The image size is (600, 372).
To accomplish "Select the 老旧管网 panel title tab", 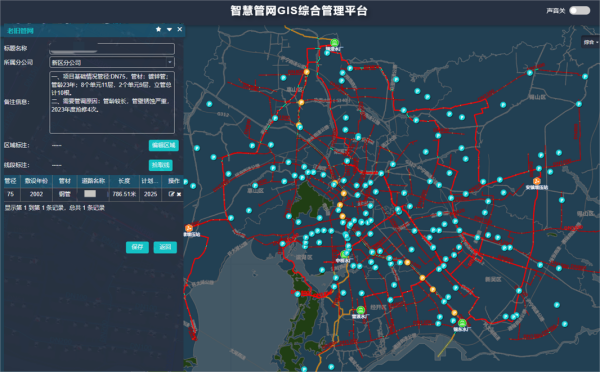I will [21, 31].
